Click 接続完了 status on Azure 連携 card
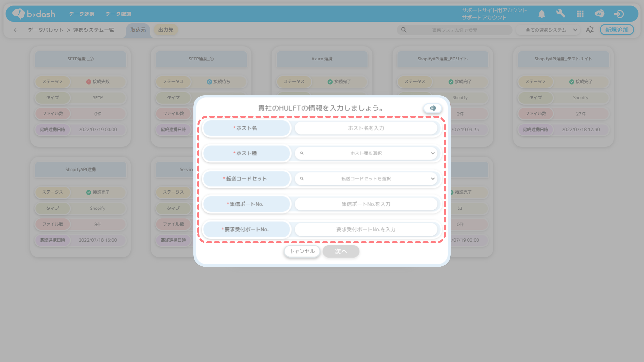Viewport: 644px width, 362px height. pyautogui.click(x=339, y=82)
